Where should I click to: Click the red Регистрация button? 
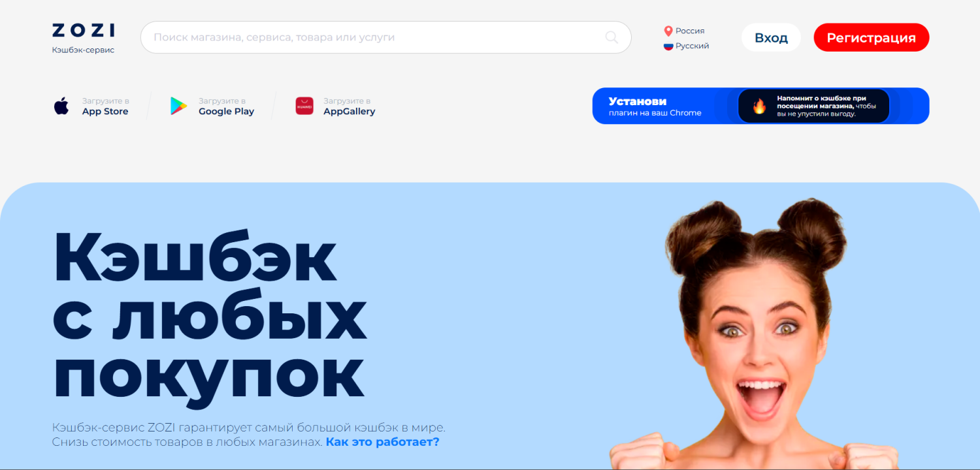click(871, 38)
